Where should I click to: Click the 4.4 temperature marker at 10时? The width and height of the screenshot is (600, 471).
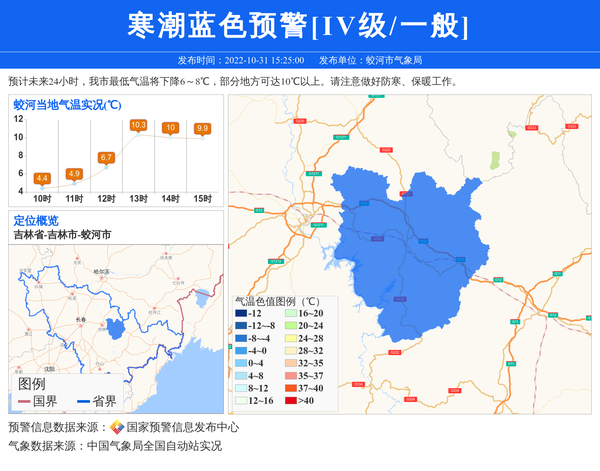[x=42, y=179]
